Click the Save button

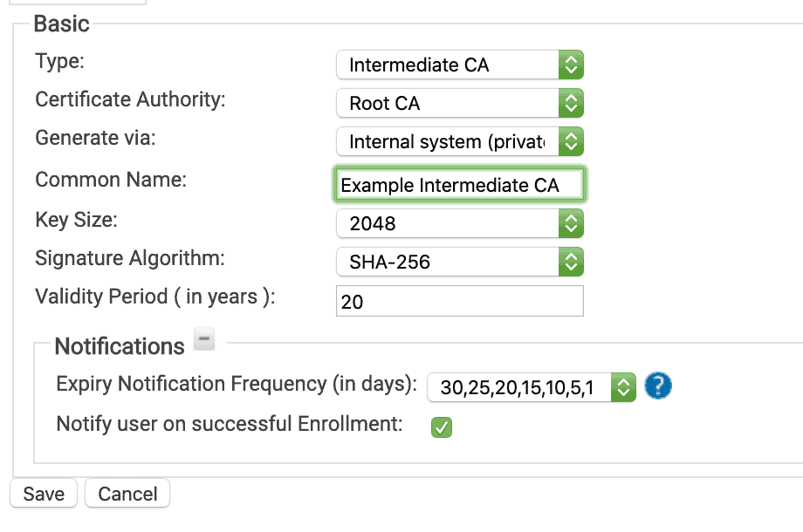pyautogui.click(x=44, y=494)
